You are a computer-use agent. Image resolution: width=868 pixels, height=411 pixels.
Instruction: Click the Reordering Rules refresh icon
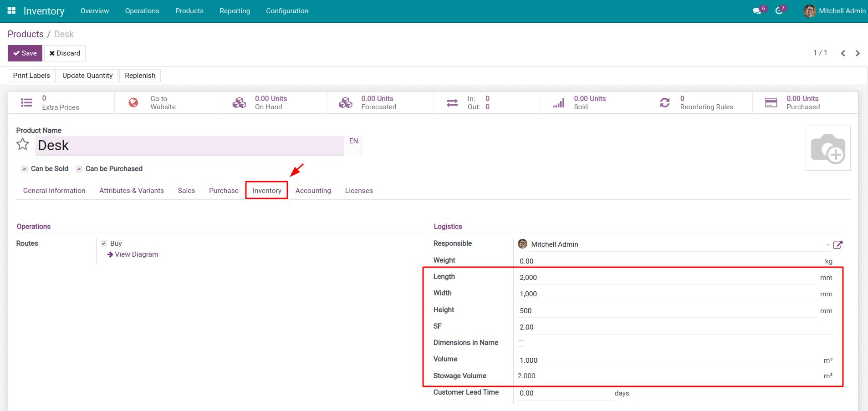click(x=665, y=102)
